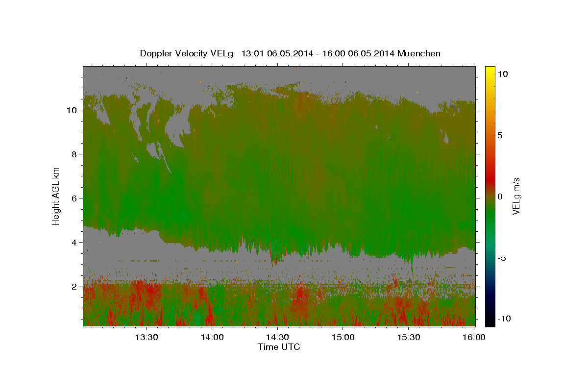Click the 16:00 time tick label
This screenshot has width=588, height=392.
tap(473, 337)
